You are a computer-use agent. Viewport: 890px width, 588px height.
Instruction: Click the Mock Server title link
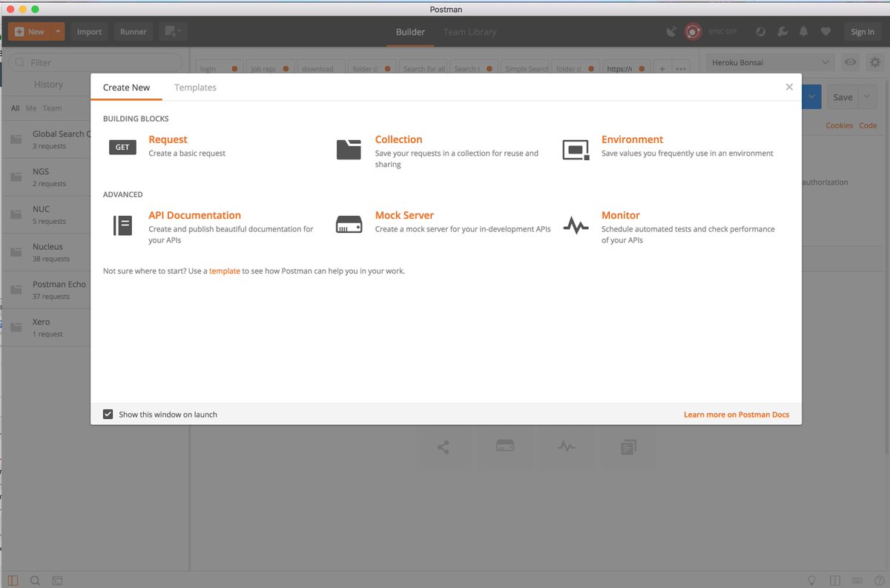404,215
